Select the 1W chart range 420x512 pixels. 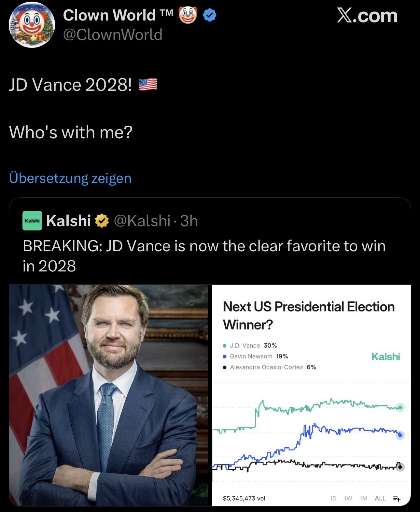(x=348, y=498)
